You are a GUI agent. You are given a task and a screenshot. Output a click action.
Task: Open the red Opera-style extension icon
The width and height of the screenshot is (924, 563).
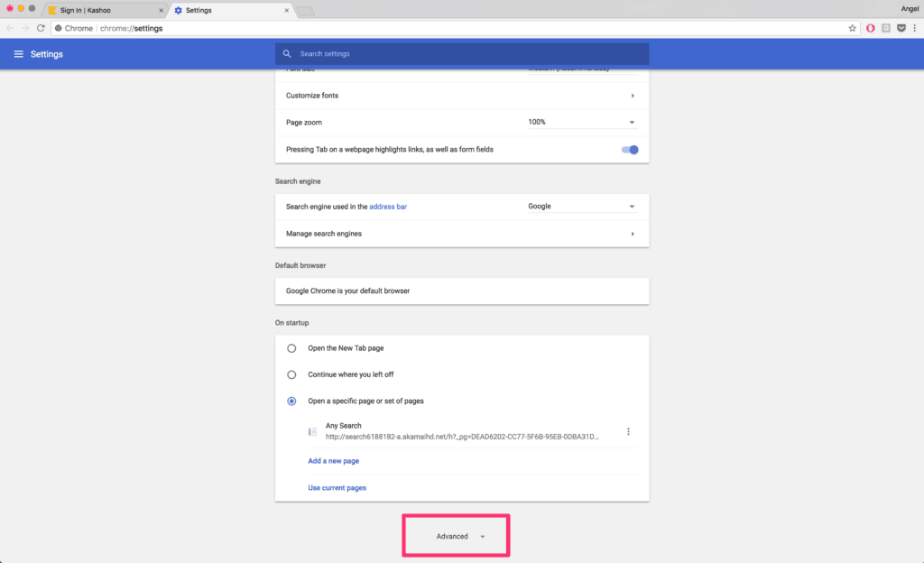pyautogui.click(x=871, y=28)
